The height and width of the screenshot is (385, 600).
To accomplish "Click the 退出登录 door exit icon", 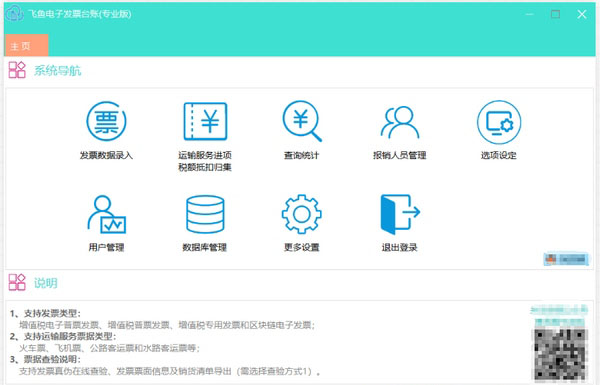I will 400,214.
